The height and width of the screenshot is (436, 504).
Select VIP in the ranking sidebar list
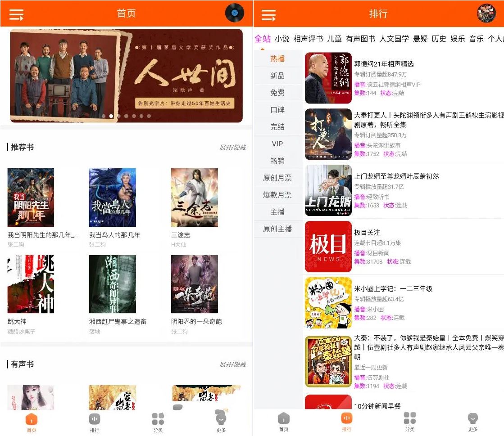(x=277, y=144)
